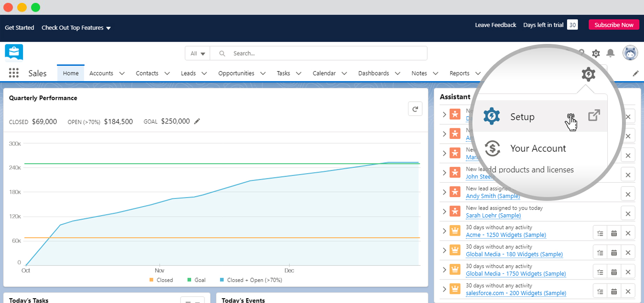Open the Reports tab
Image resolution: width=644 pixels, height=303 pixels.
pyautogui.click(x=459, y=73)
